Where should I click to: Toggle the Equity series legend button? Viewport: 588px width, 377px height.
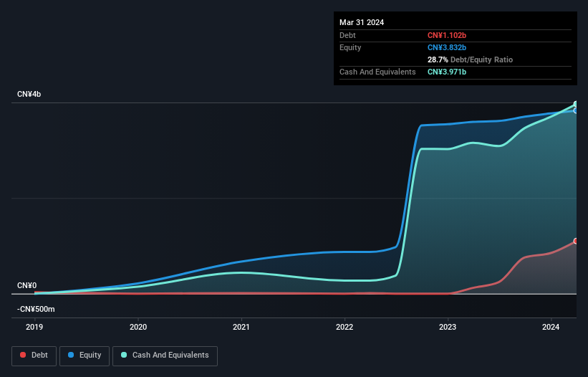85,355
